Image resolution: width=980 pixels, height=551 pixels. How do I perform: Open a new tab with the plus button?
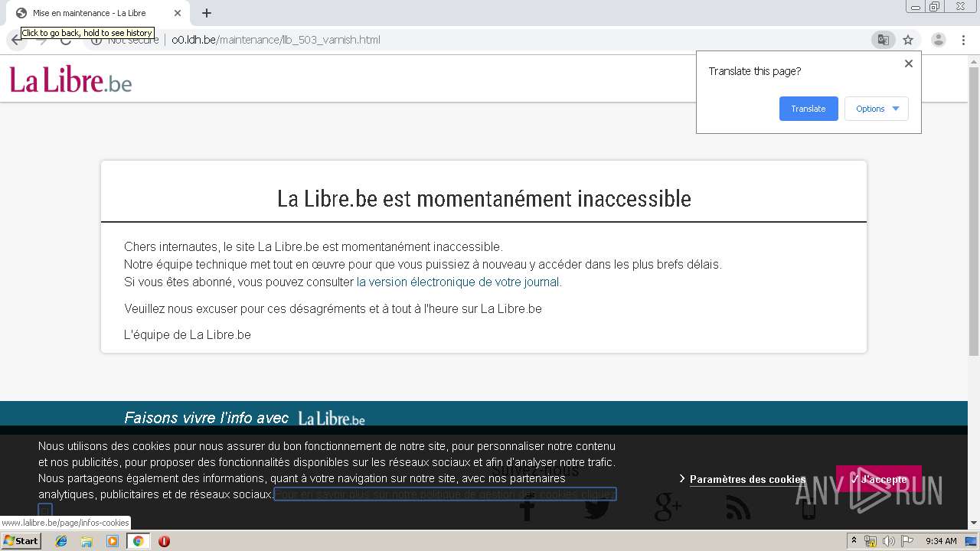(x=207, y=13)
